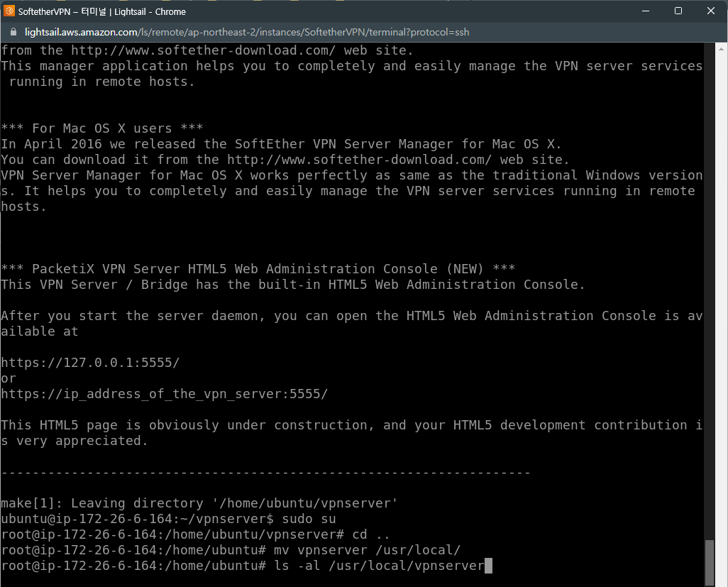Click the 'mv vpnserver /usr/local/' command line
The height and width of the screenshot is (587, 728).
(x=231, y=550)
